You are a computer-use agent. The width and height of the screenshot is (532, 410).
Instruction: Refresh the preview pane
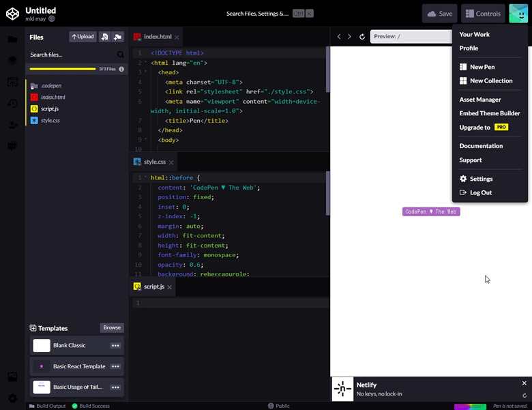click(x=362, y=36)
